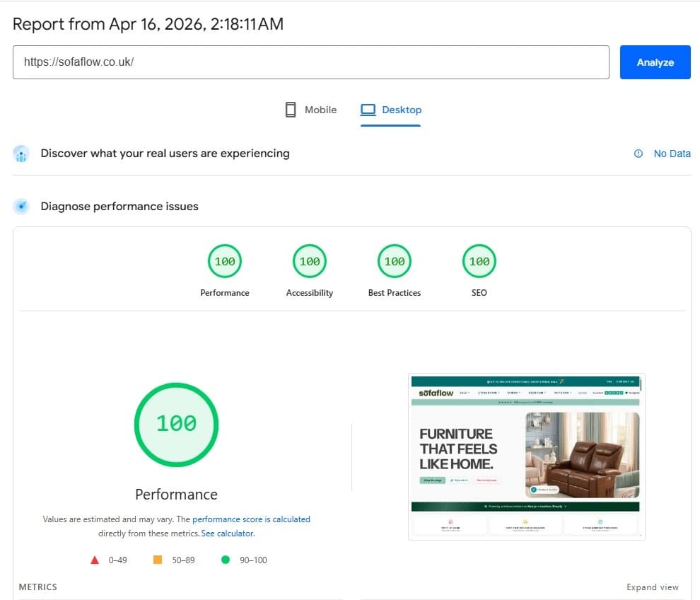
Task: Click the large 100 Performance circle
Action: (x=176, y=424)
